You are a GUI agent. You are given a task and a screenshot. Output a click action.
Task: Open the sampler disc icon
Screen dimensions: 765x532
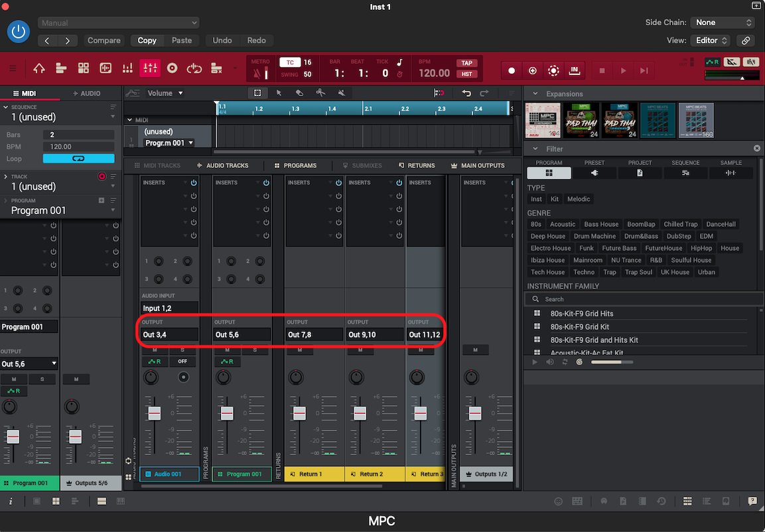tap(173, 69)
